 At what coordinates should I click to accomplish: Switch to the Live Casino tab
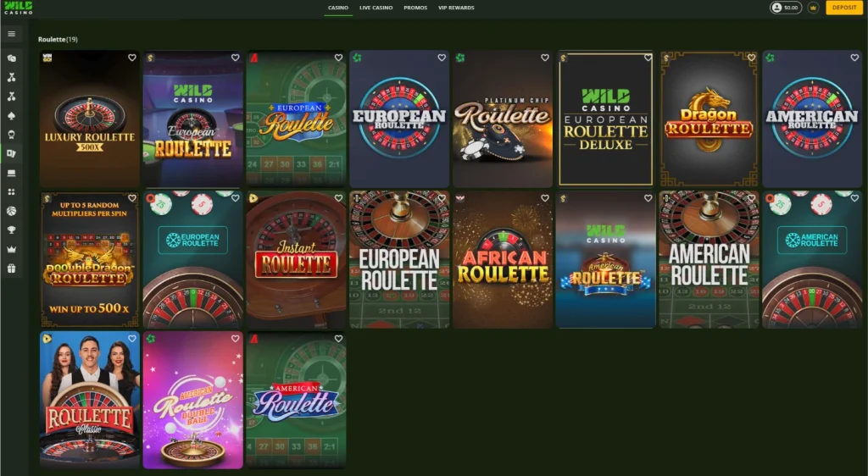(x=376, y=8)
